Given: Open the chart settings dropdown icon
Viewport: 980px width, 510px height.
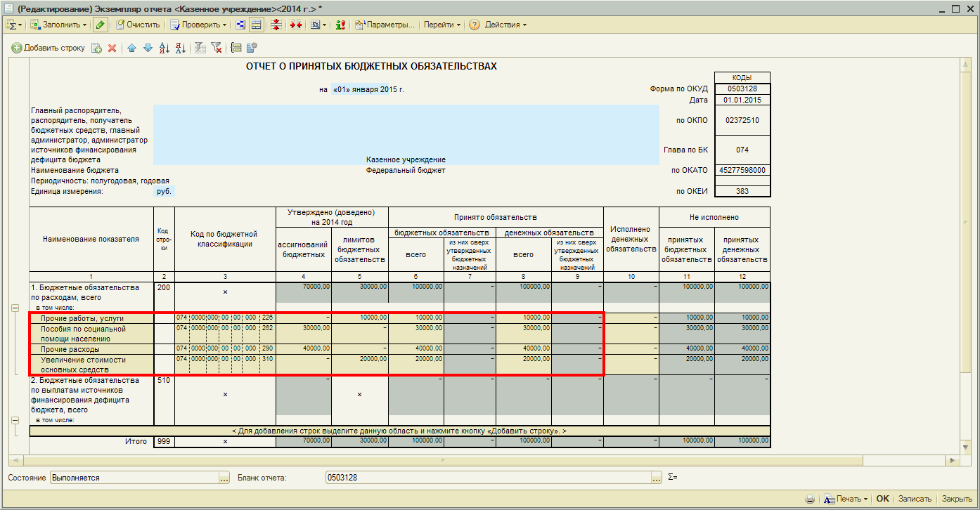Looking at the screenshot, I should (318, 25).
